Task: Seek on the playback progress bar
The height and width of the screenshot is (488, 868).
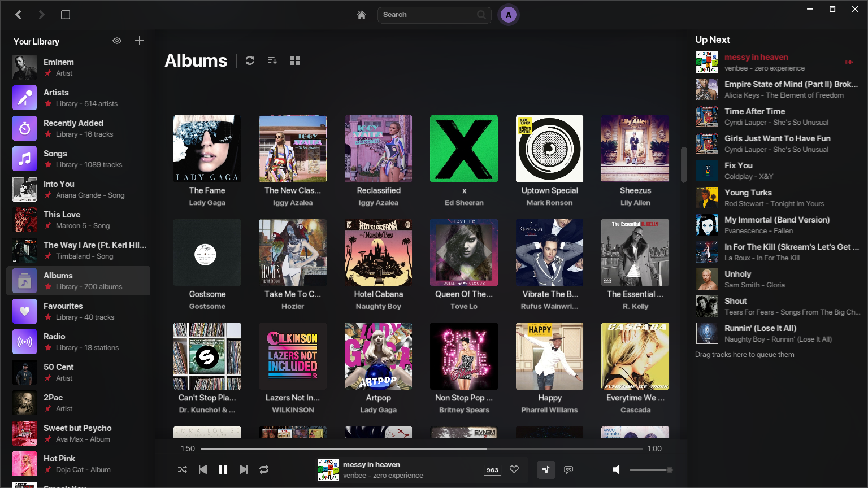Action: click(x=422, y=449)
